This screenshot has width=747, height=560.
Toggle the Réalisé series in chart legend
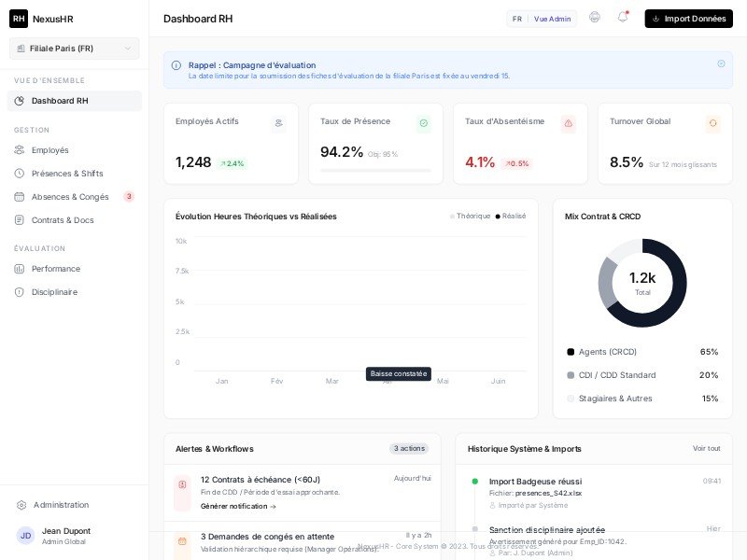click(x=511, y=217)
